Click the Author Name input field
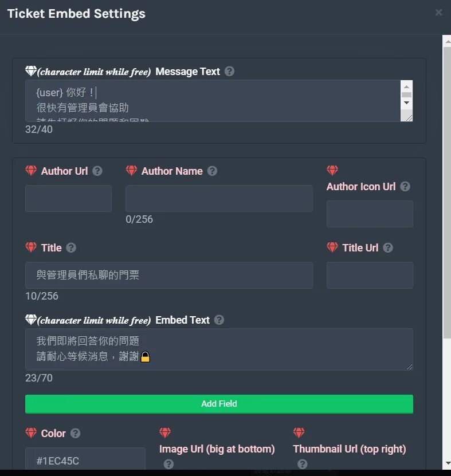The height and width of the screenshot is (476, 451). pos(219,199)
